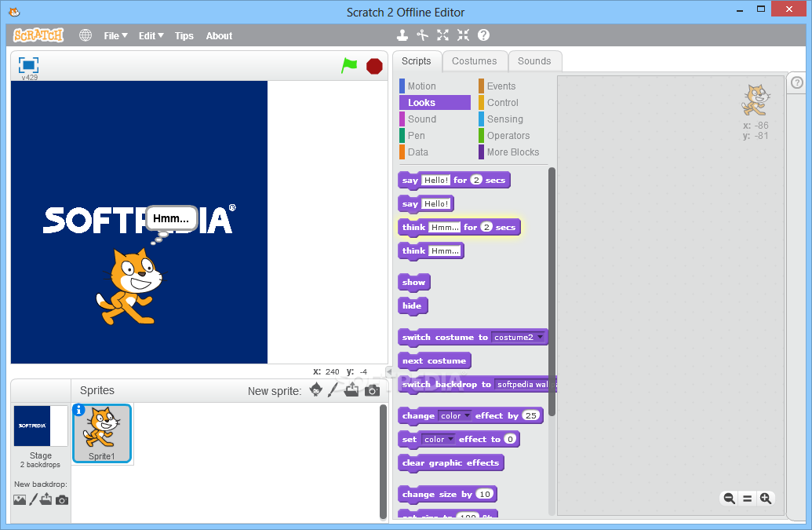Collapse the stage with small arrow
This screenshot has height=530, width=812.
[x=389, y=371]
